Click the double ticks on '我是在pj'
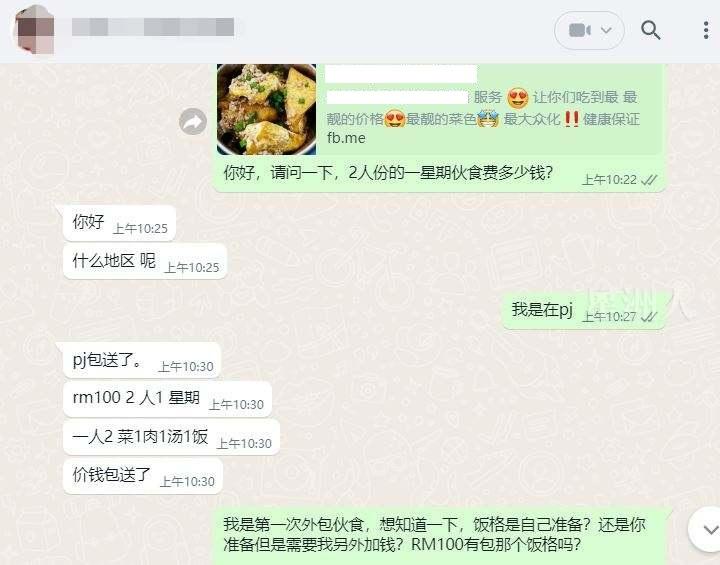 649,317
